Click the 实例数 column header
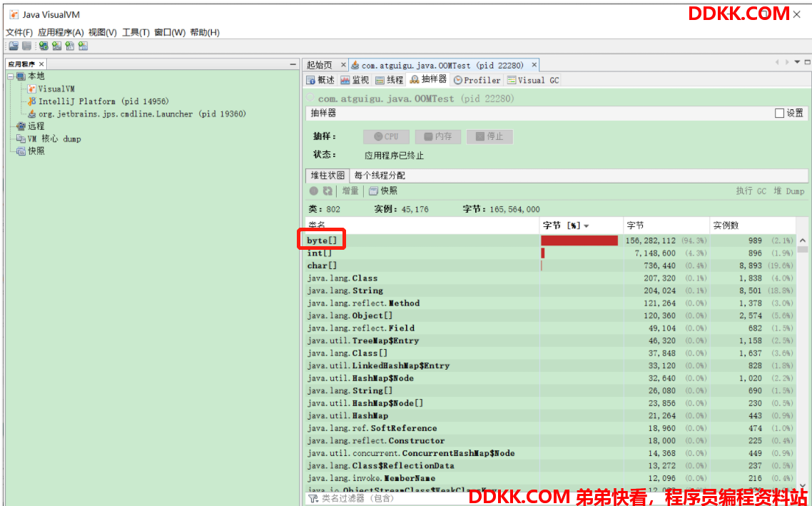812x506 pixels. (753, 226)
